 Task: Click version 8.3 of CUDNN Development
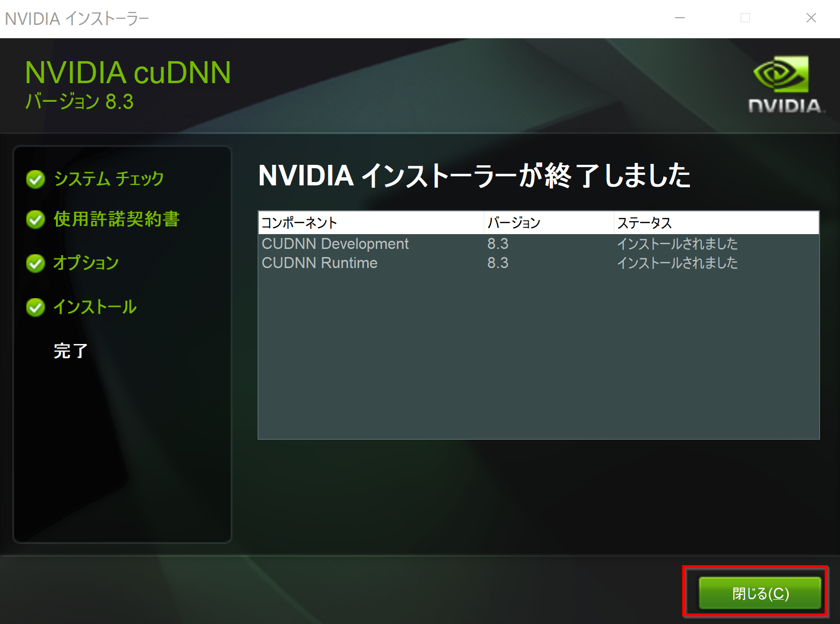pyautogui.click(x=498, y=244)
